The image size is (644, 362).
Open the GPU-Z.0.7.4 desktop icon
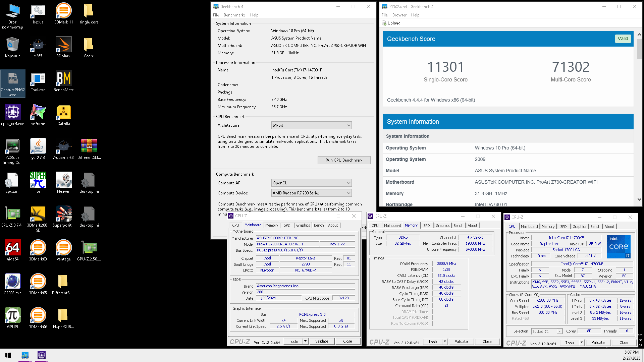(x=13, y=217)
